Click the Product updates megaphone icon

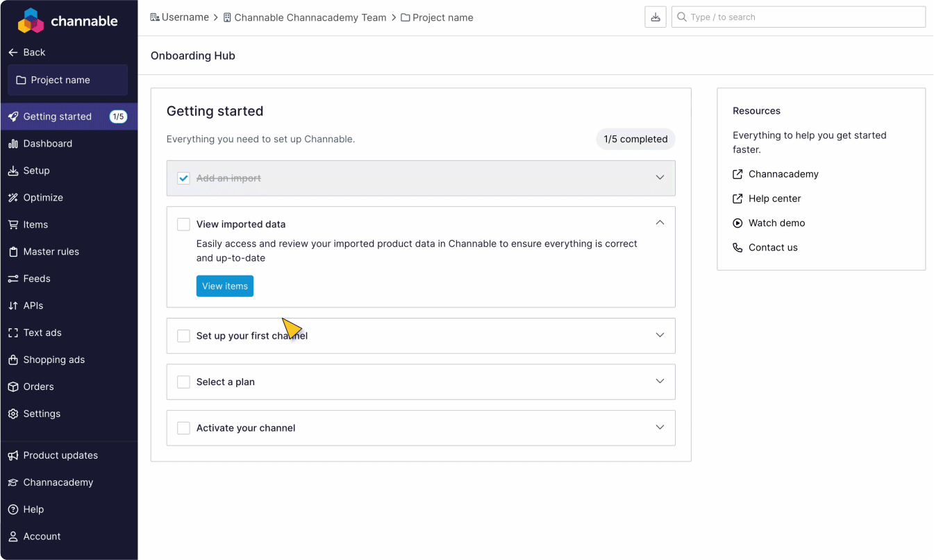click(x=12, y=456)
